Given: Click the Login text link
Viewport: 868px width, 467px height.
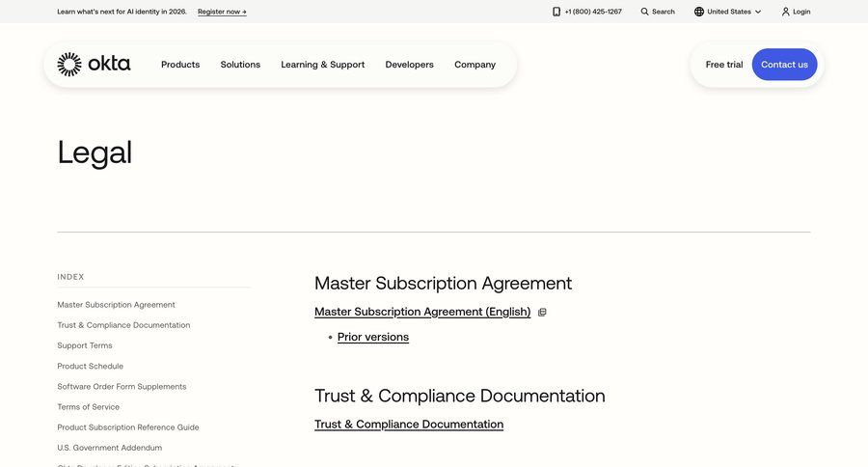Looking at the screenshot, I should (x=801, y=12).
